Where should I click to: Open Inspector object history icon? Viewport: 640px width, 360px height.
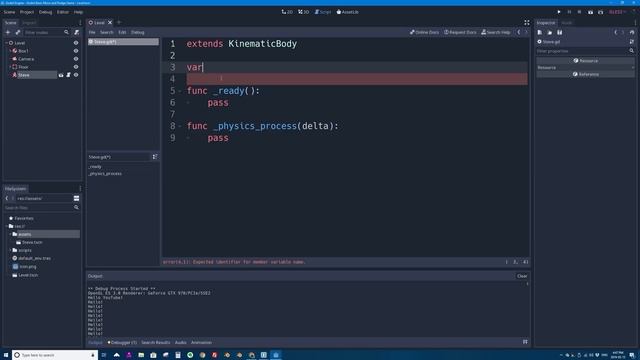pyautogui.click(x=632, y=32)
